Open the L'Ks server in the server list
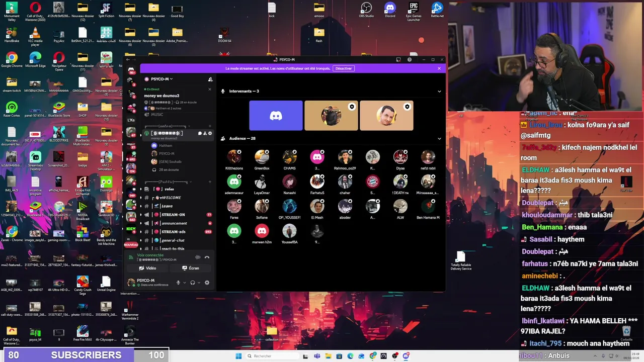644x362 pixels. click(x=131, y=120)
